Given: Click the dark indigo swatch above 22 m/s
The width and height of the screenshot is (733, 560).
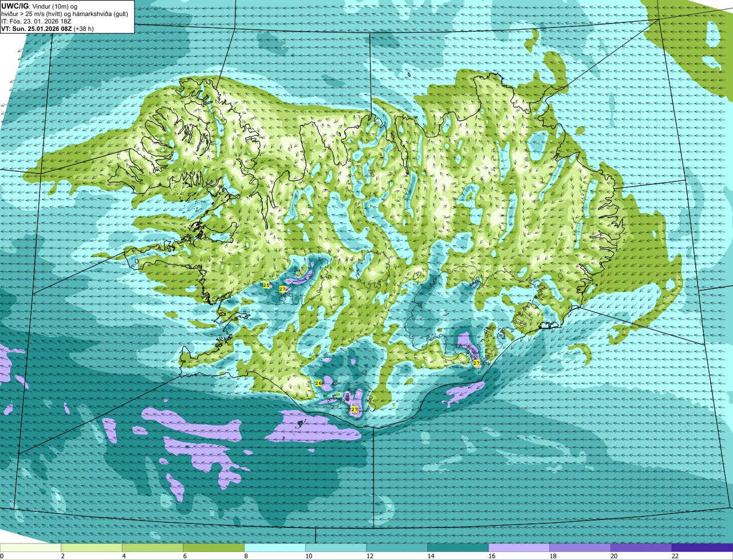Looking at the screenshot, I should click(703, 548).
